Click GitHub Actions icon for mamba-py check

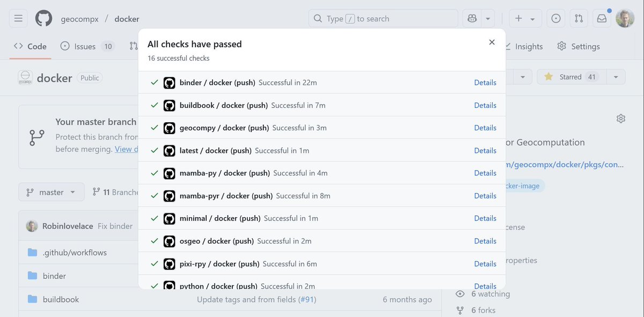point(170,173)
